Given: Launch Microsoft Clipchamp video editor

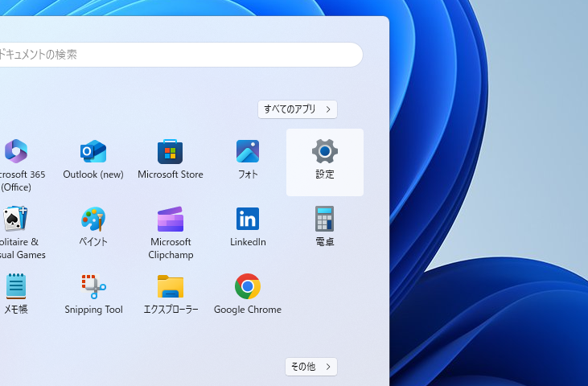Looking at the screenshot, I should point(170,220).
